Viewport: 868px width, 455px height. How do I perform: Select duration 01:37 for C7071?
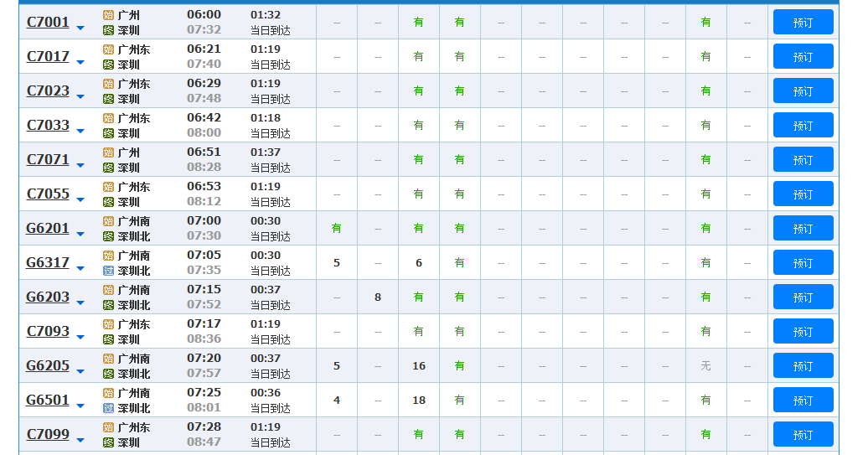click(265, 152)
